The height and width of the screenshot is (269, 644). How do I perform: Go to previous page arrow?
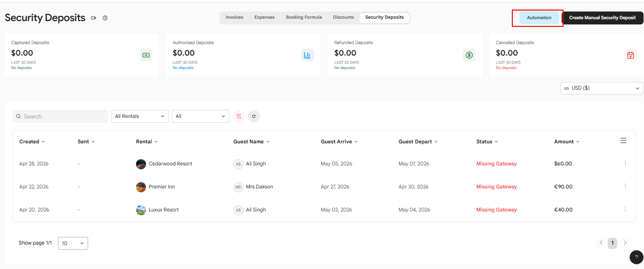(601, 243)
